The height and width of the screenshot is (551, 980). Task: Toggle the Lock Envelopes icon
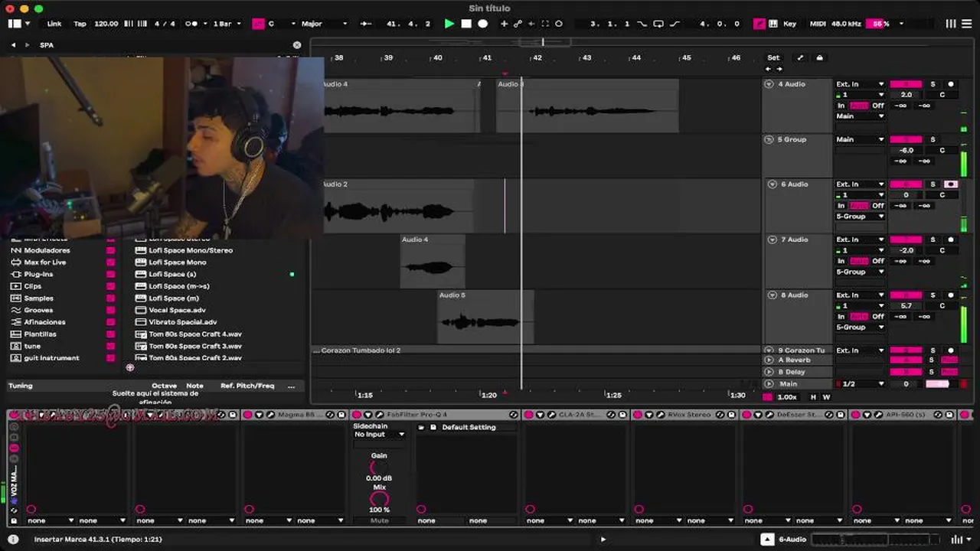point(819,57)
